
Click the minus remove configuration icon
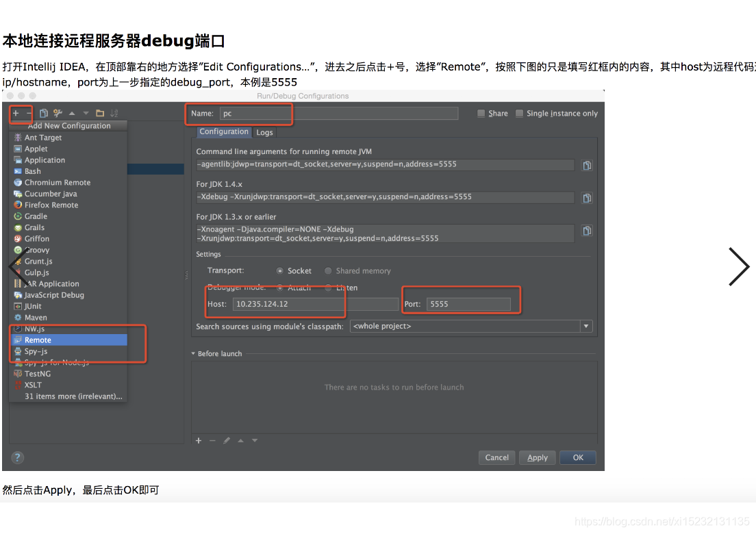pos(29,113)
